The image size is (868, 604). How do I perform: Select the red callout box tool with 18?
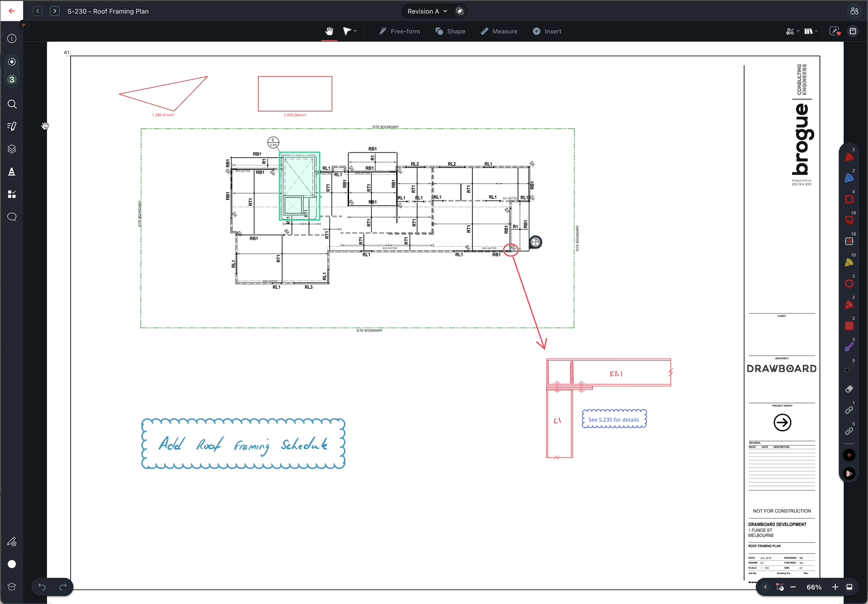849,220
